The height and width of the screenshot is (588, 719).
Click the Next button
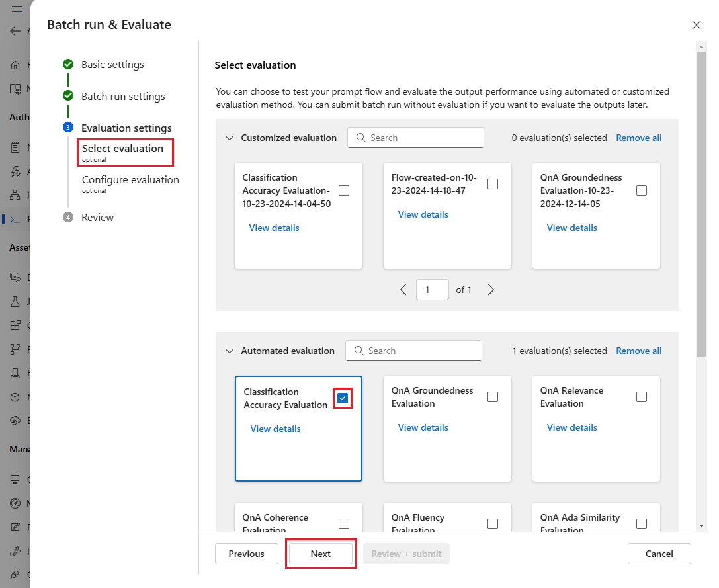tap(321, 554)
